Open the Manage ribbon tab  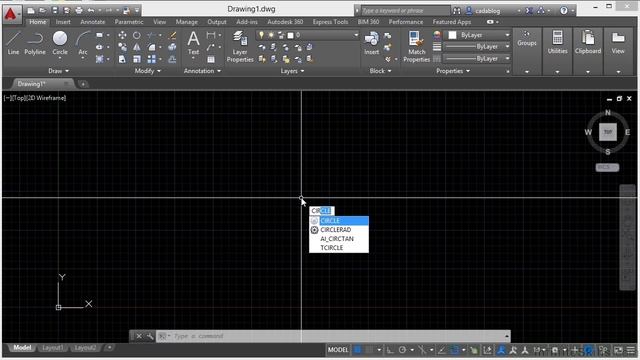(187, 22)
